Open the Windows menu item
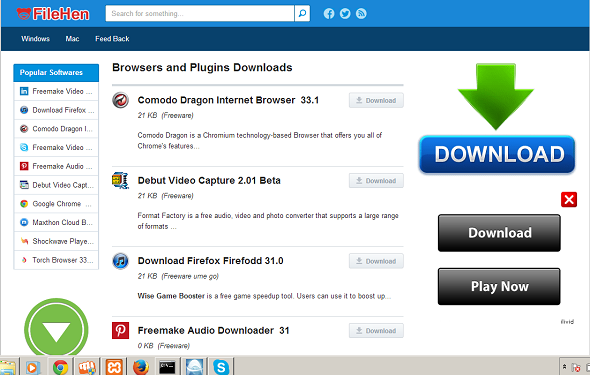This screenshot has height=375, width=590. click(x=35, y=39)
